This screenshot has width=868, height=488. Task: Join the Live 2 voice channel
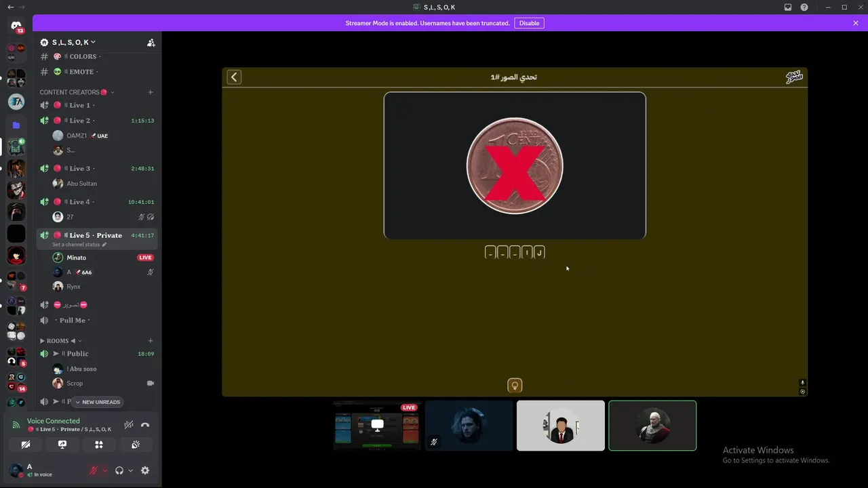pyautogui.click(x=97, y=121)
